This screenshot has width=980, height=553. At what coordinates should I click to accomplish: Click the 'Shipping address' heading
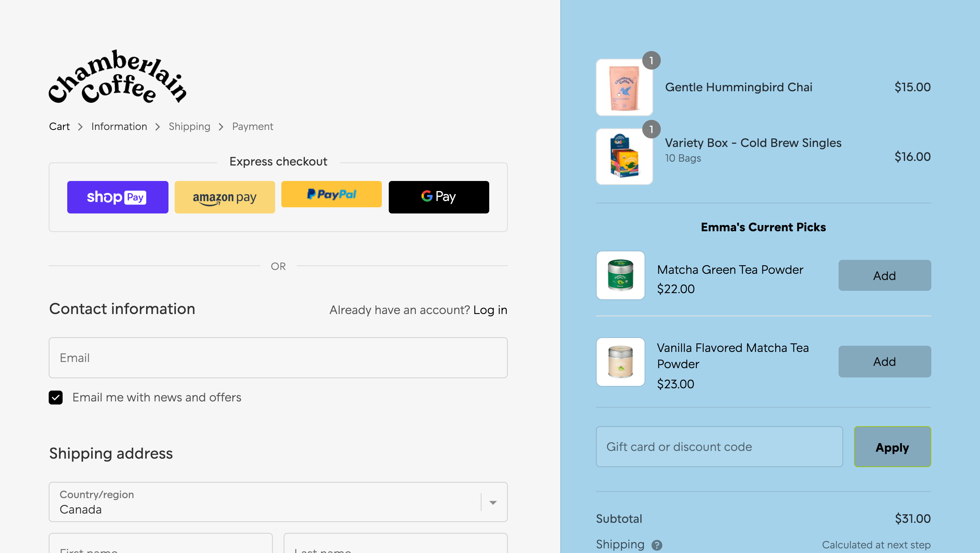point(111,454)
